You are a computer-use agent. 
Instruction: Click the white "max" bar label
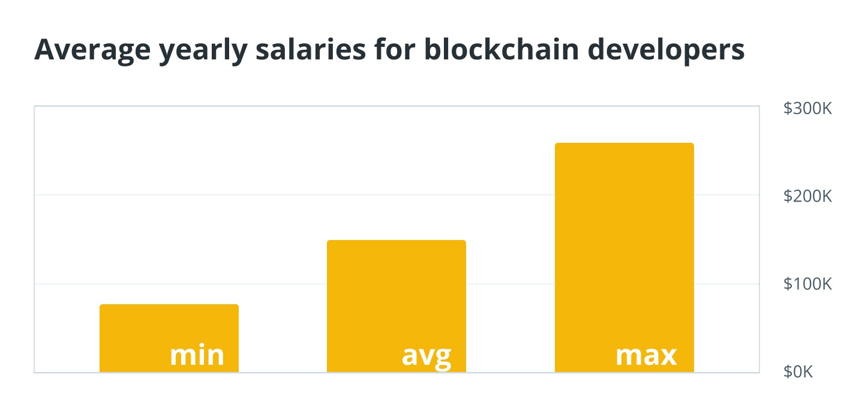pos(646,355)
